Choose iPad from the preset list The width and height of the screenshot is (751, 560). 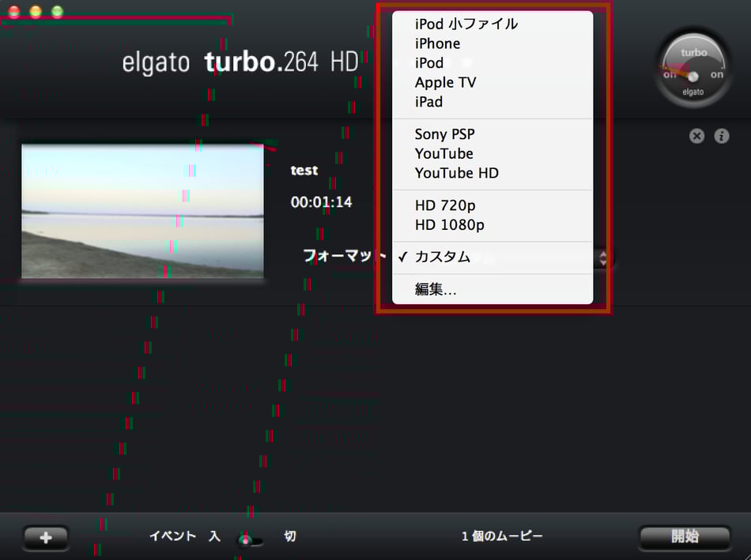pyautogui.click(x=492, y=102)
